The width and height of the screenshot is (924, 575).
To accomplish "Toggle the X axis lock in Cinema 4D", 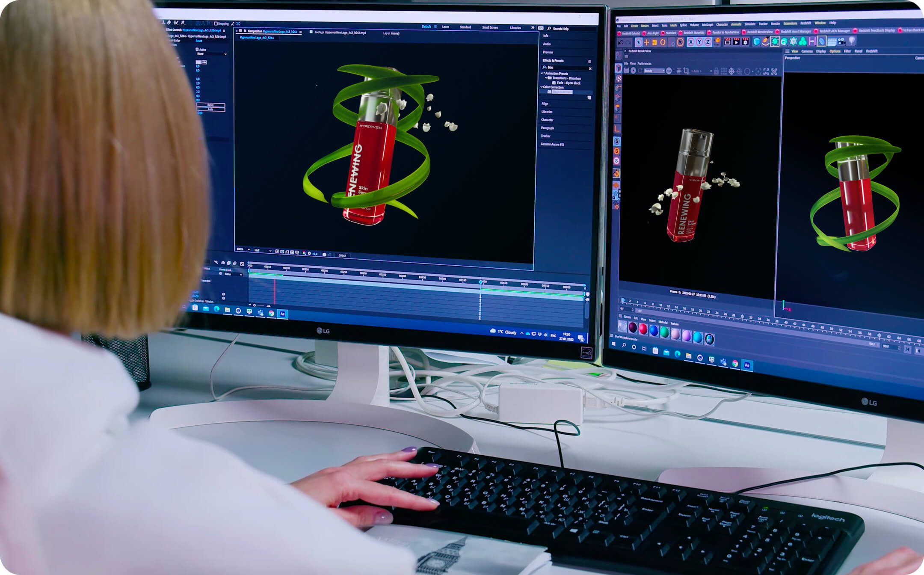I will [x=690, y=42].
